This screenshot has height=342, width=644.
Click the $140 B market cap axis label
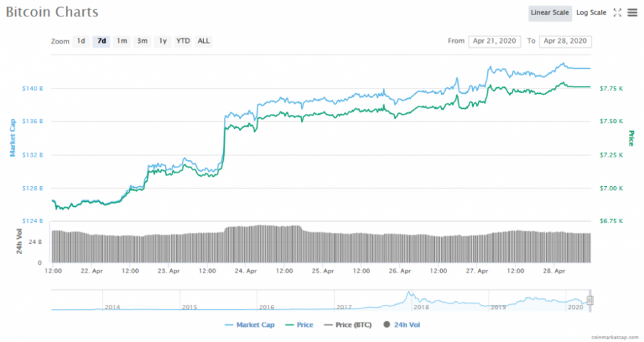click(x=32, y=88)
